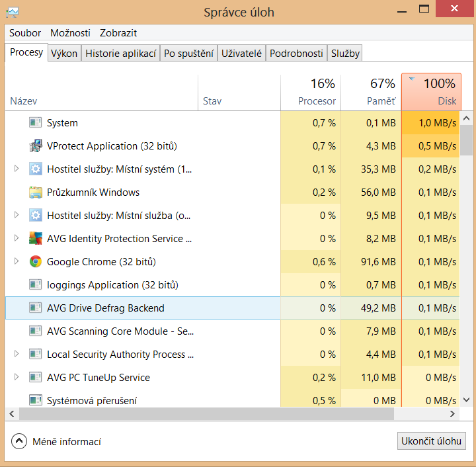Viewport: 476px width, 467px height.
Task: Click the Méně informací circle arrow icon
Action: 19,441
